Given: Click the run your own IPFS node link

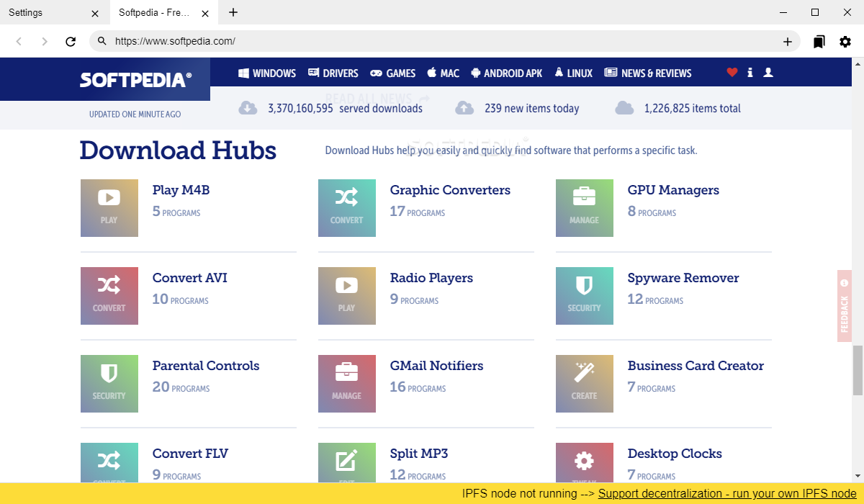Looking at the screenshot, I should (x=727, y=494).
